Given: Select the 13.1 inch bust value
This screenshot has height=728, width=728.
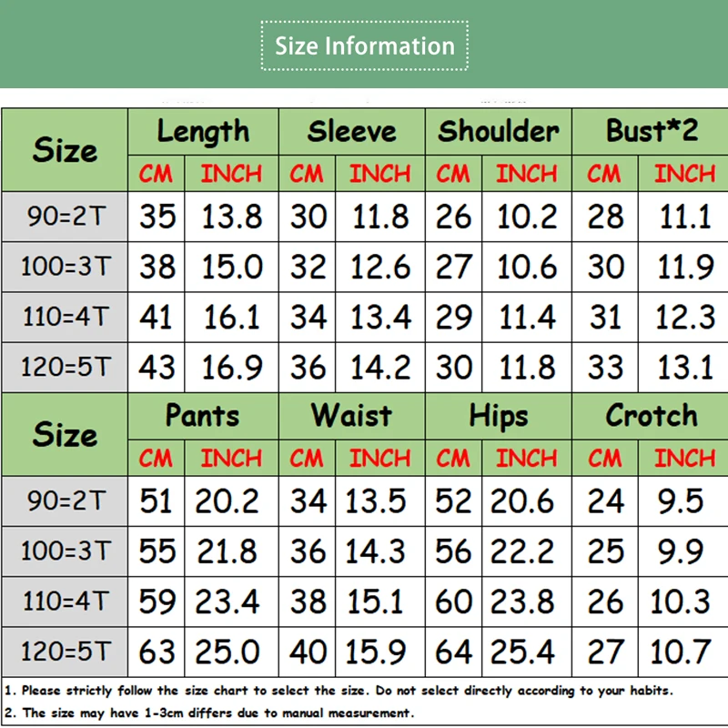Looking at the screenshot, I should pyautogui.click(x=685, y=368).
